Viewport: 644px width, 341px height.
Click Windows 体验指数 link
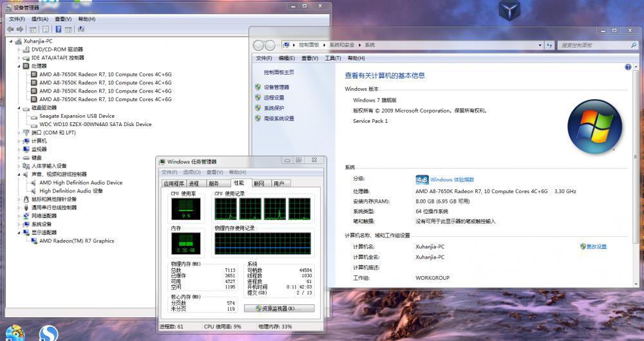tap(452, 180)
